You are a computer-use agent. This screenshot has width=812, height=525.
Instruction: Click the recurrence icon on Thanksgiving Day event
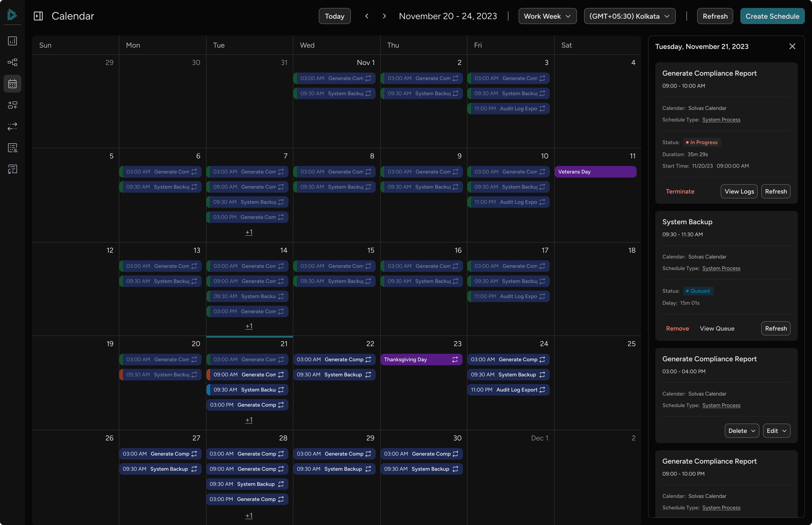point(456,359)
